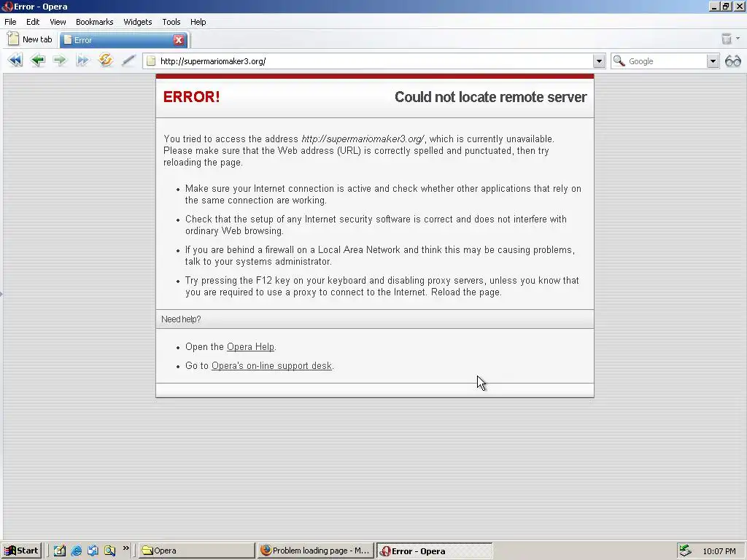The image size is (747, 560).
Task: Expand the arrow beside the trash can
Action: [738, 39]
